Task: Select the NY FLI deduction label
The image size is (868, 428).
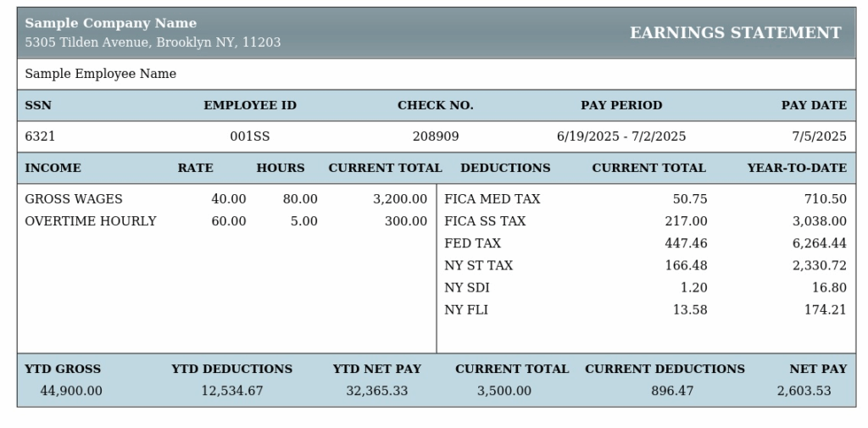Action: [x=466, y=310]
